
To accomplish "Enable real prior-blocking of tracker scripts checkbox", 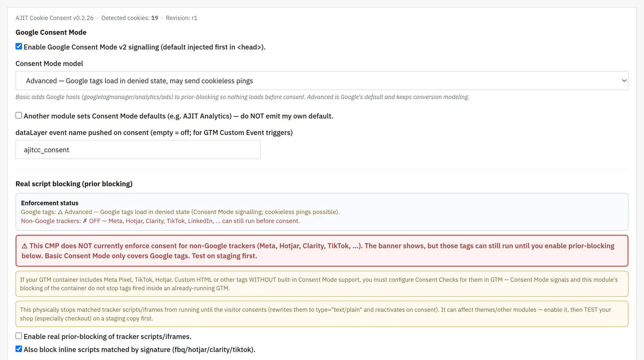I will point(19,336).
